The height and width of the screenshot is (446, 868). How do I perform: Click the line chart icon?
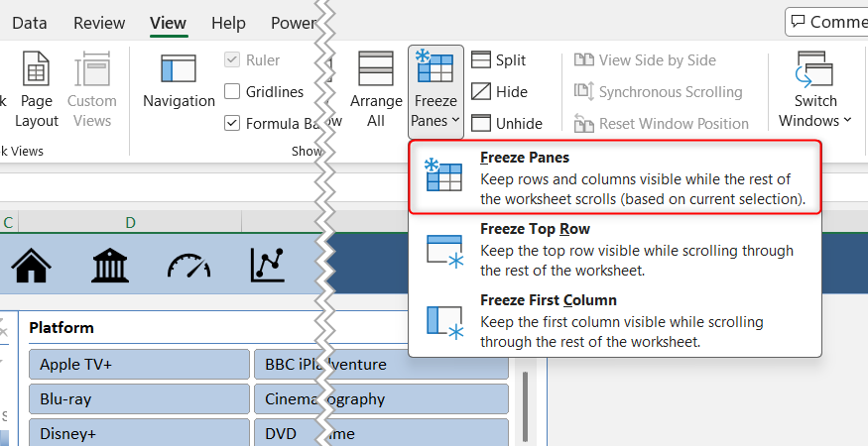268,265
